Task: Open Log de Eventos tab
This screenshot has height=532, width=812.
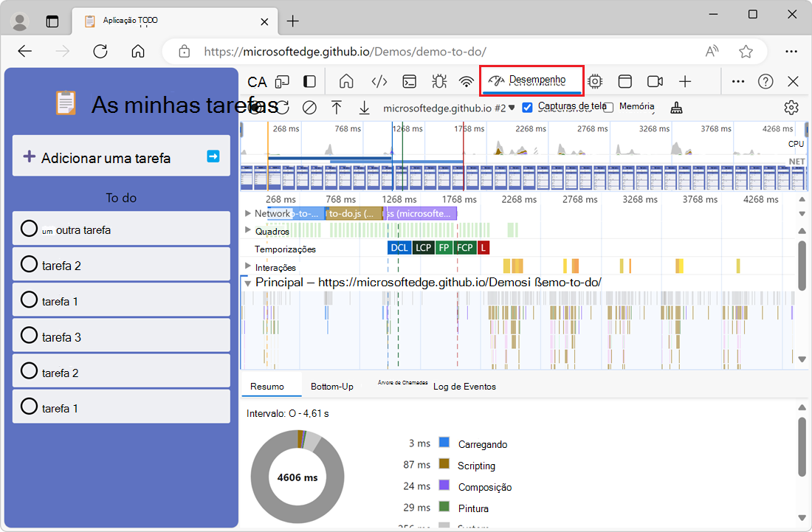Action: point(464,387)
